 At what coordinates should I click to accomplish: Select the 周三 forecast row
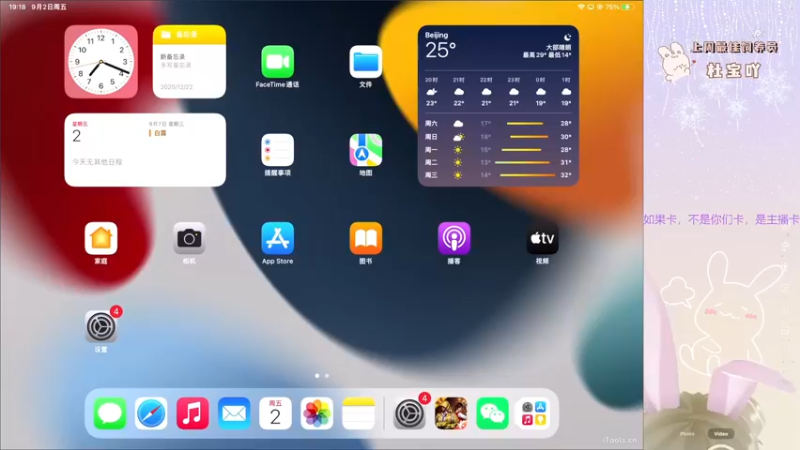pyautogui.click(x=498, y=175)
